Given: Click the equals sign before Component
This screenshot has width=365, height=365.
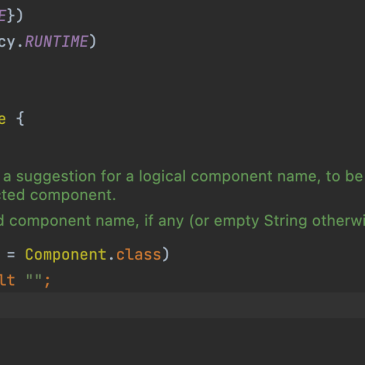Looking at the screenshot, I should [x=11, y=255].
